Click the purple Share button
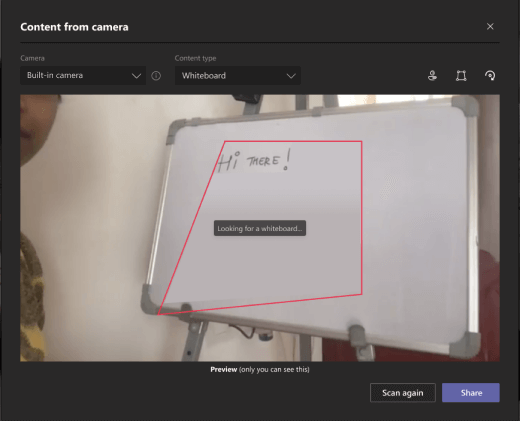Viewport: 520px width, 421px height. pyautogui.click(x=471, y=393)
